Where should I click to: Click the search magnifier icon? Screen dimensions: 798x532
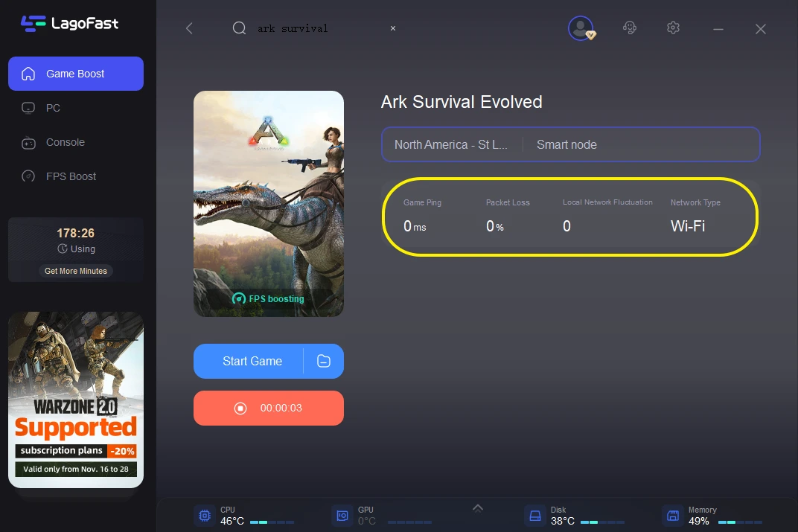click(239, 28)
